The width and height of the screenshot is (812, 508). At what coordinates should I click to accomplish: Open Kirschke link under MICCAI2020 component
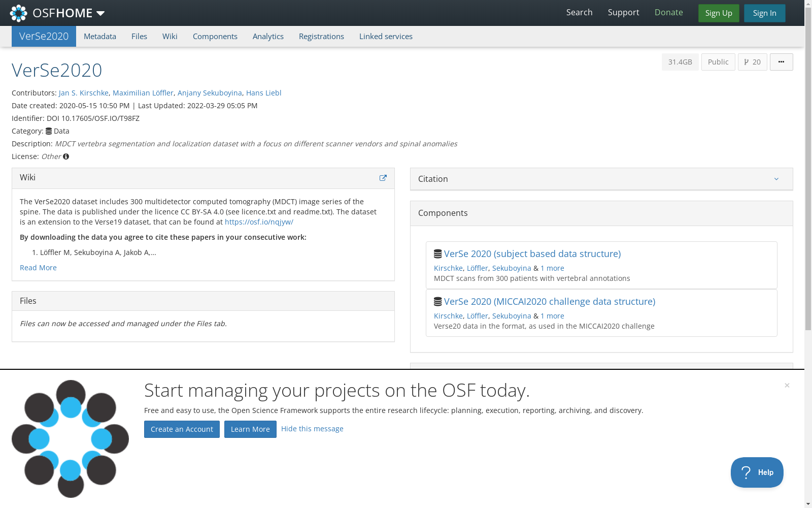click(448, 316)
